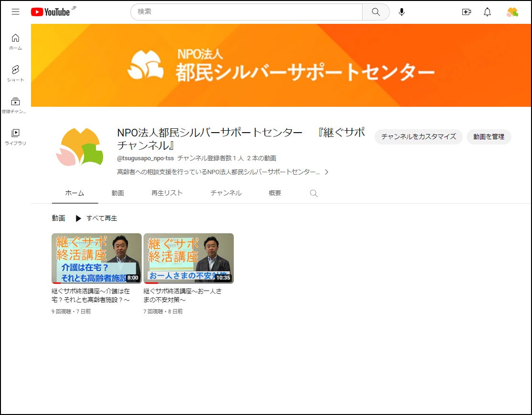The height and width of the screenshot is (415, 532).
Task: Click the channel profile picture
Action: [x=80, y=147]
